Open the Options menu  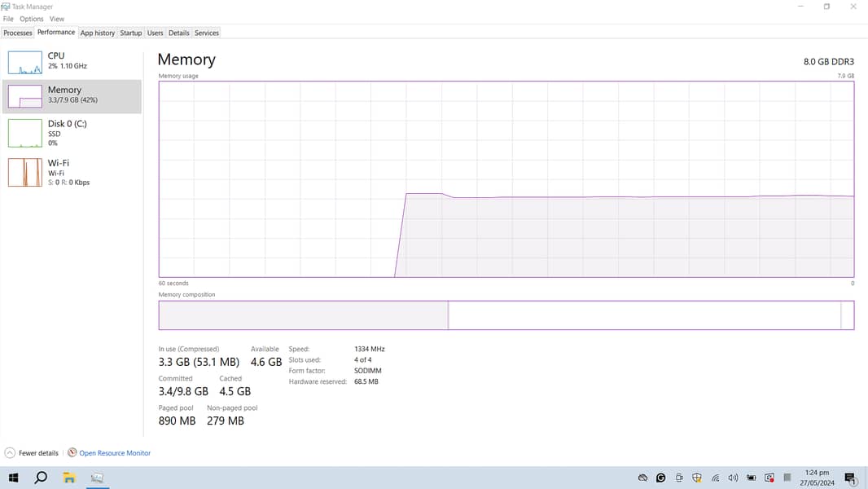[32, 19]
